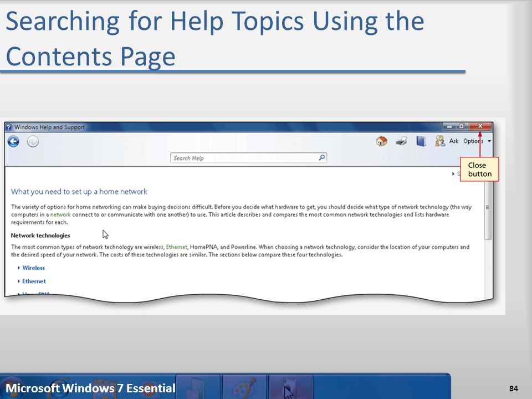Minimize the Windows Help and Support window
This screenshot has height=399, width=532.
(449, 126)
